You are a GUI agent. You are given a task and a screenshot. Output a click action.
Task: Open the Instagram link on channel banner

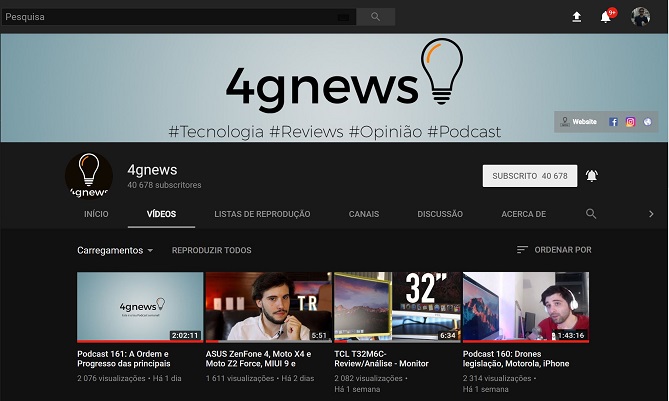[630, 122]
